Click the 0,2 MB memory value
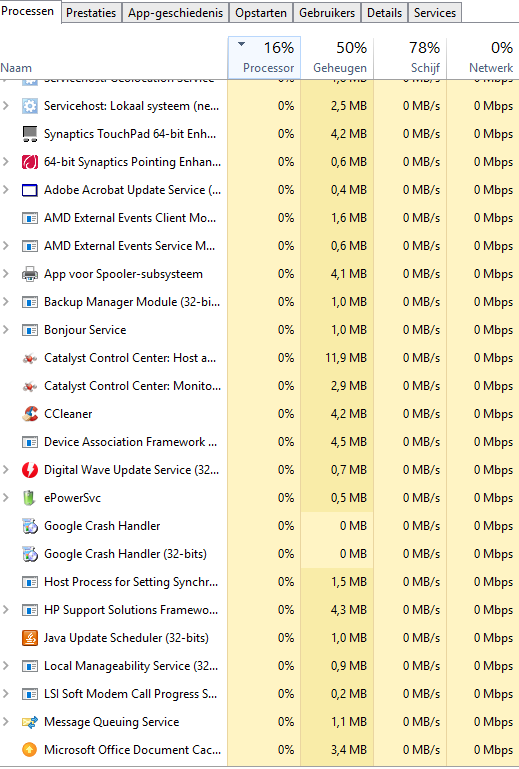 (x=349, y=693)
